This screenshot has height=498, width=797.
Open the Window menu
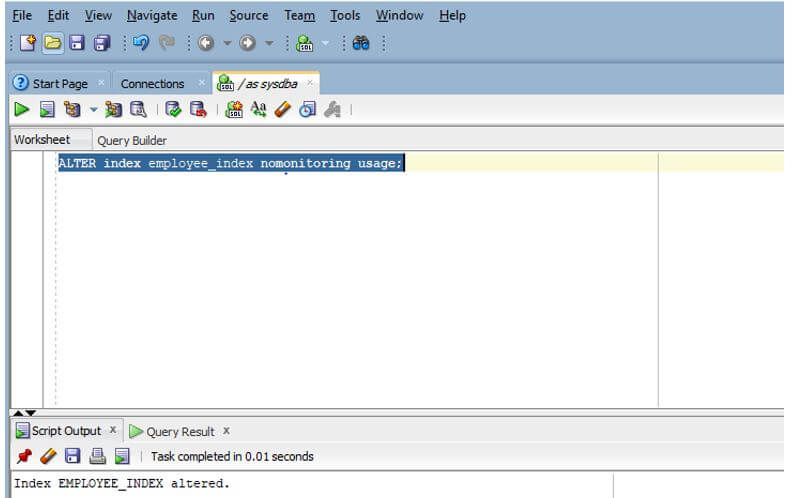point(400,16)
